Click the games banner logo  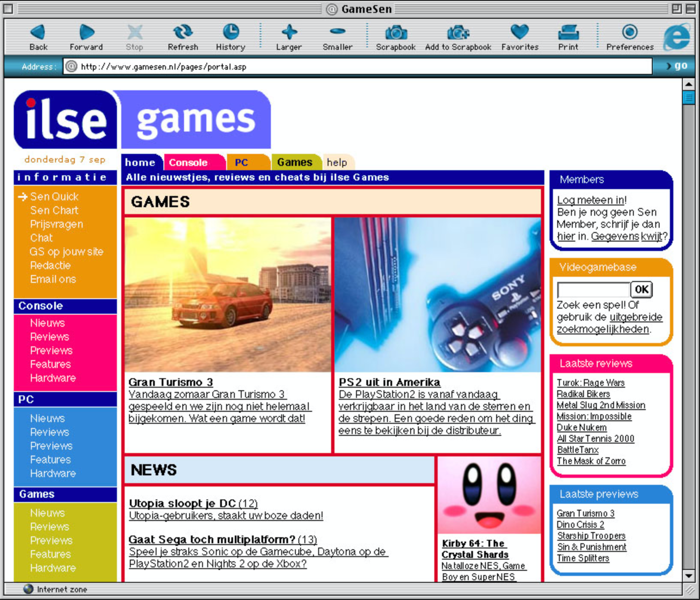click(x=196, y=119)
